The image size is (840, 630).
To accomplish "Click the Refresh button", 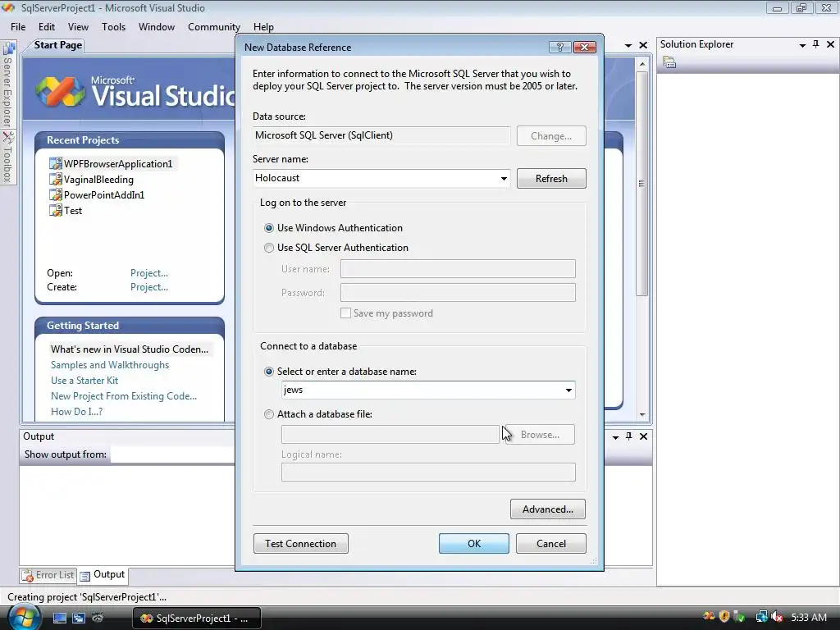I will [551, 178].
